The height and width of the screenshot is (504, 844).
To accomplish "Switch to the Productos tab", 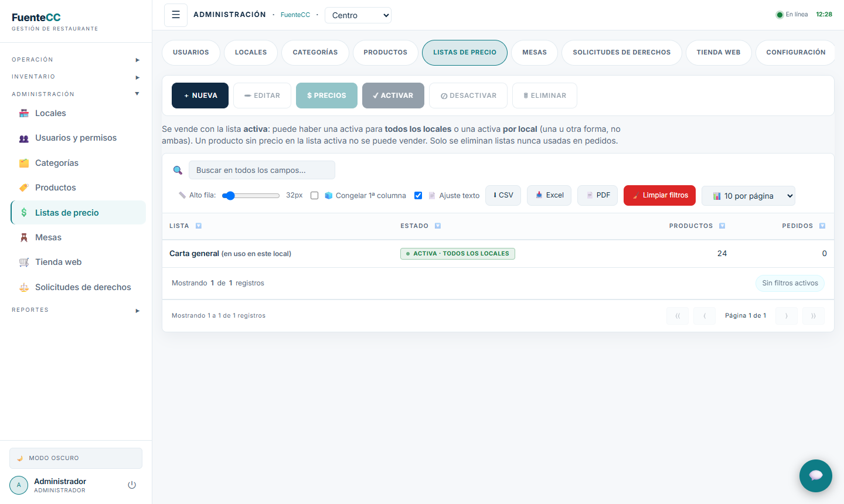I will [x=385, y=53].
